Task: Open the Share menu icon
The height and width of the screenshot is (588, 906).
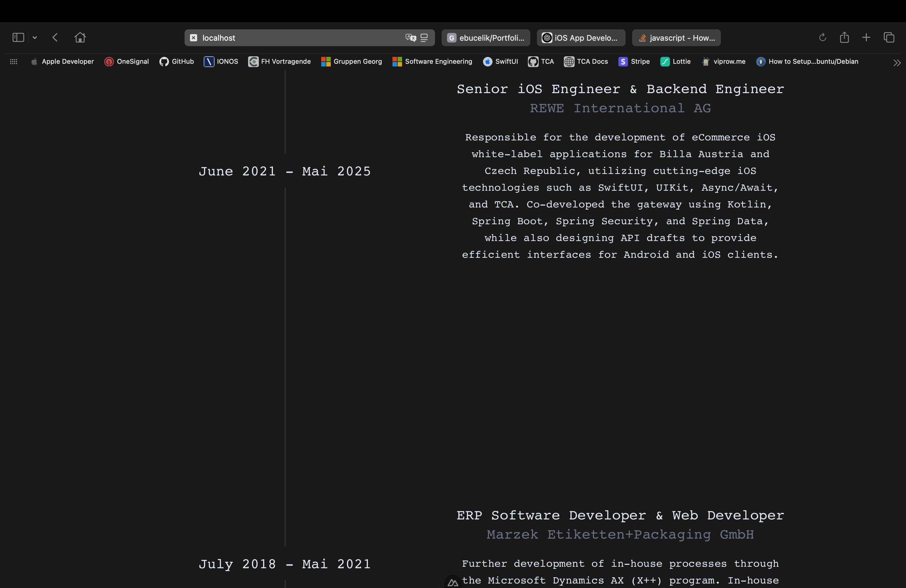Action: pyautogui.click(x=844, y=37)
